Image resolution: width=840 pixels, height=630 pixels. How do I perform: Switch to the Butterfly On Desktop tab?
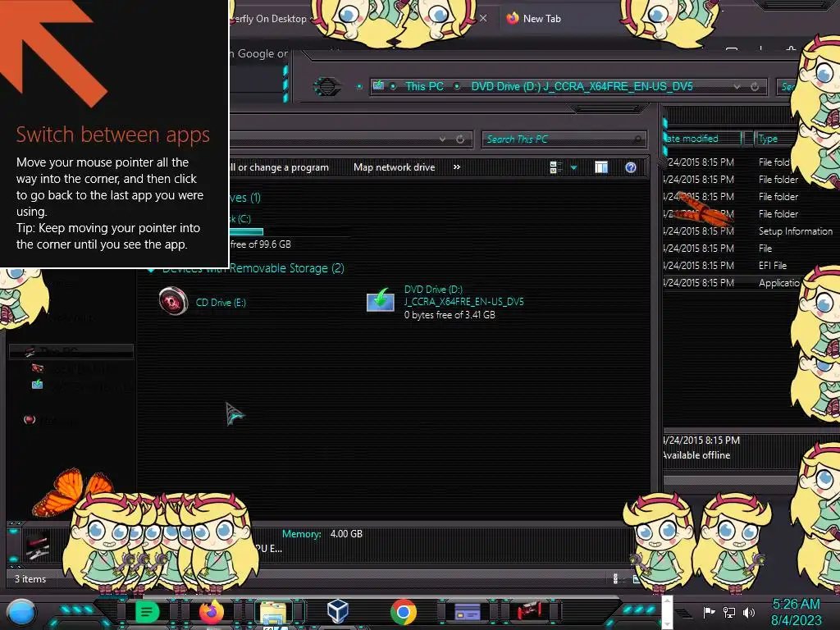click(x=269, y=19)
